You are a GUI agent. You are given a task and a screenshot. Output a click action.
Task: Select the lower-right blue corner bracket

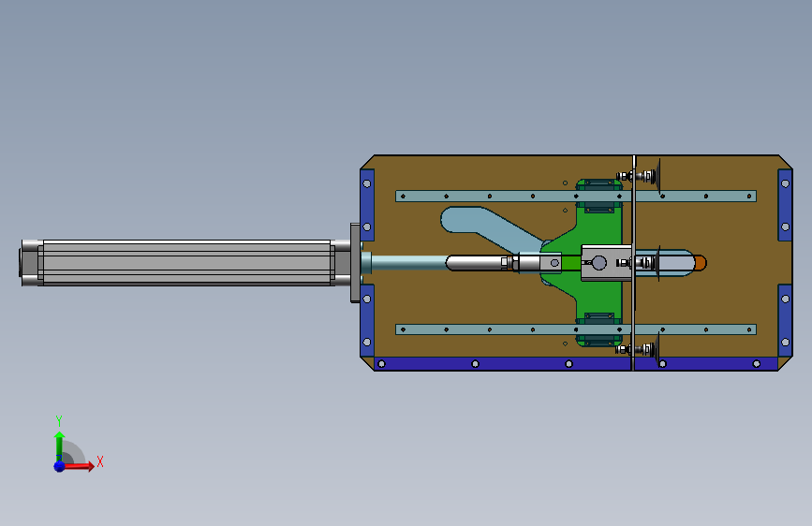click(785, 320)
